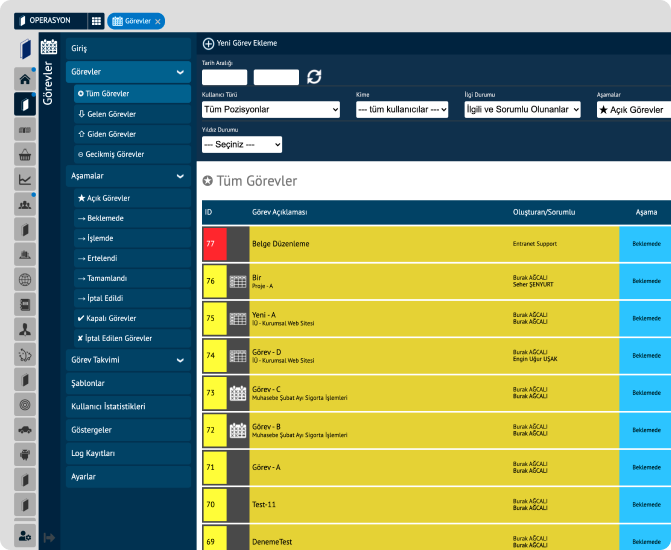Click the keyboard icon in task 74 row
Screen dimensions: 671x550
[238, 356]
